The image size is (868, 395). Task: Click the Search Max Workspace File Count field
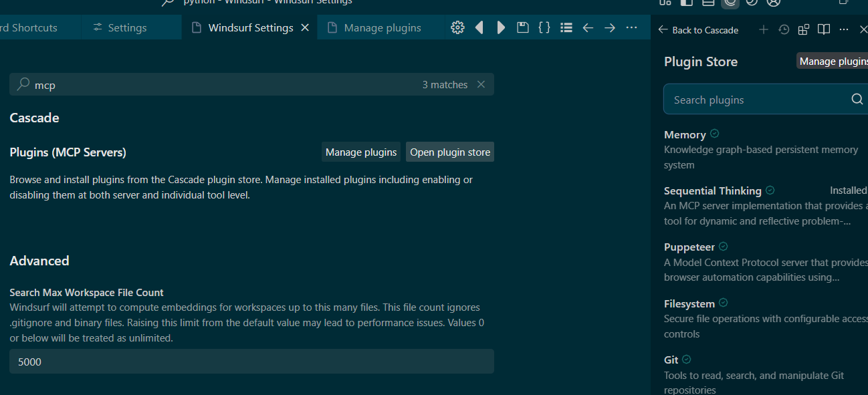tap(251, 362)
